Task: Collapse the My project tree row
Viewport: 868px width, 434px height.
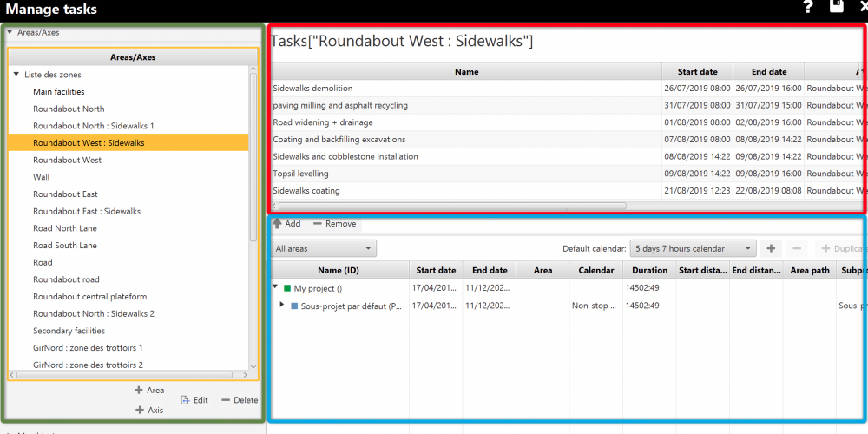Action: point(275,288)
